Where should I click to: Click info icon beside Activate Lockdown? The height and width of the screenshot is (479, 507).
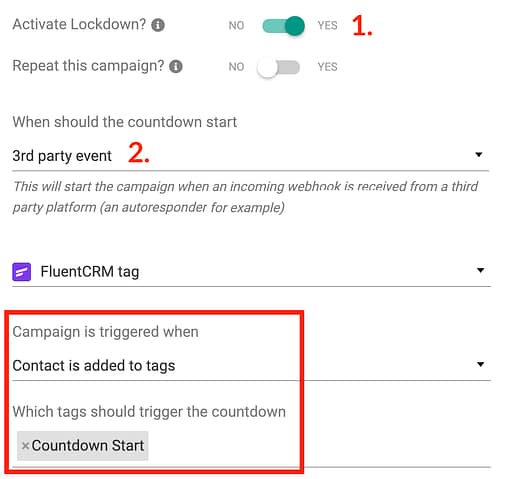[158, 25]
